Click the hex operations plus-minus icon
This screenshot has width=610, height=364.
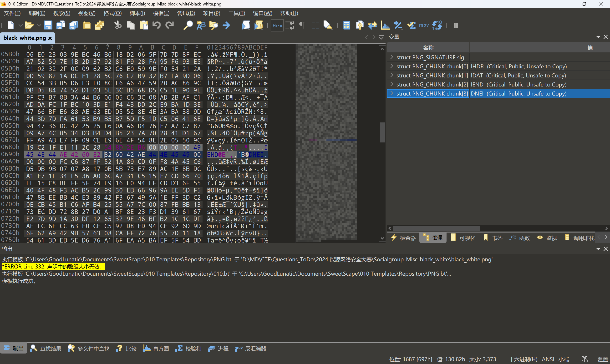pyautogui.click(x=398, y=25)
